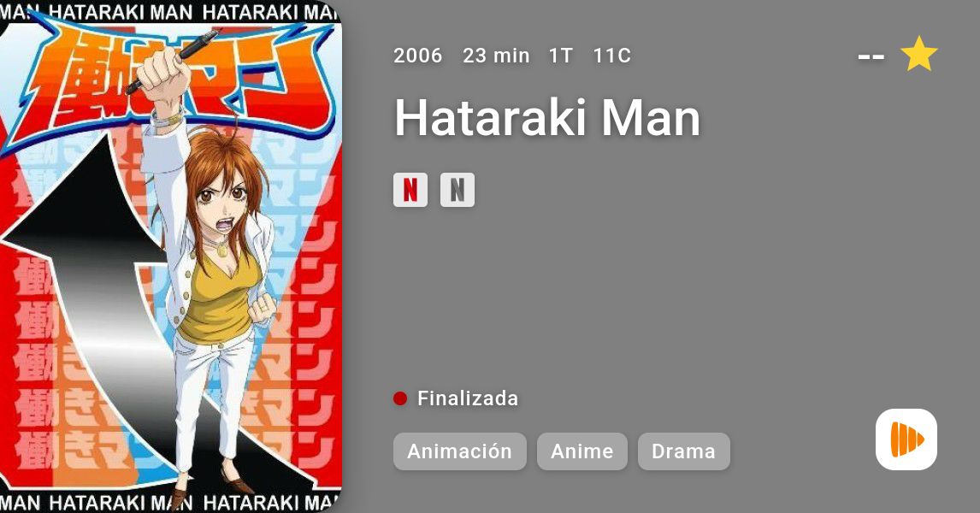Select the Animación genre tag
The width and height of the screenshot is (980, 513).
coord(459,451)
